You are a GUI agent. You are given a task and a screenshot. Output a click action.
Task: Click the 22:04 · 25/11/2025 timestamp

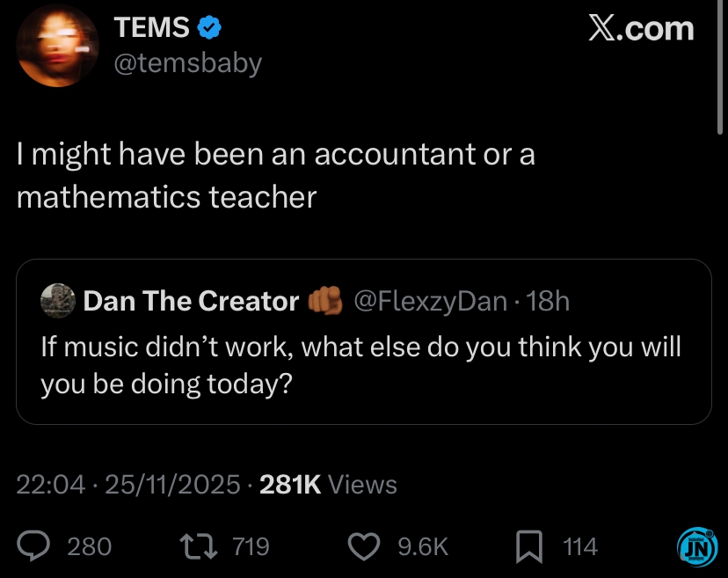(128, 484)
